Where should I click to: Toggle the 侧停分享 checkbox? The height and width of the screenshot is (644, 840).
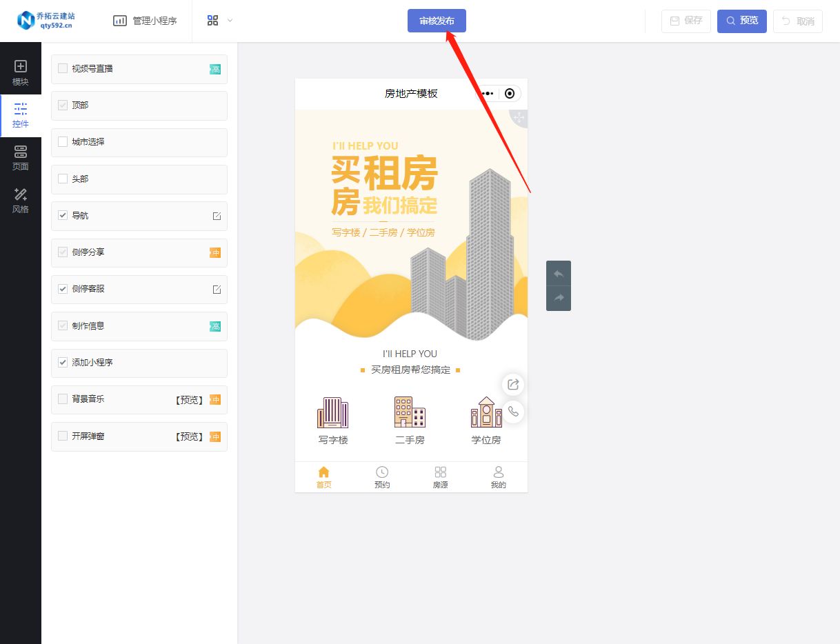pyautogui.click(x=63, y=252)
